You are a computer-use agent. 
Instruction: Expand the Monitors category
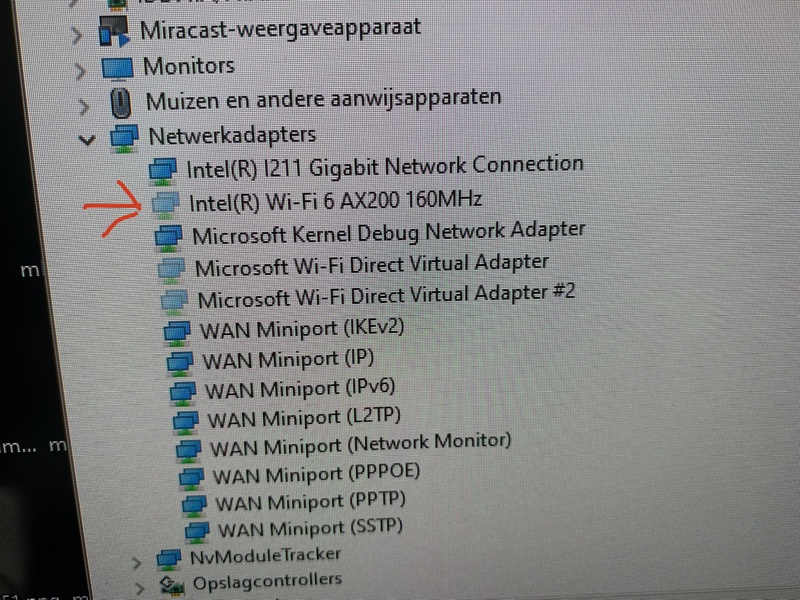pos(80,71)
